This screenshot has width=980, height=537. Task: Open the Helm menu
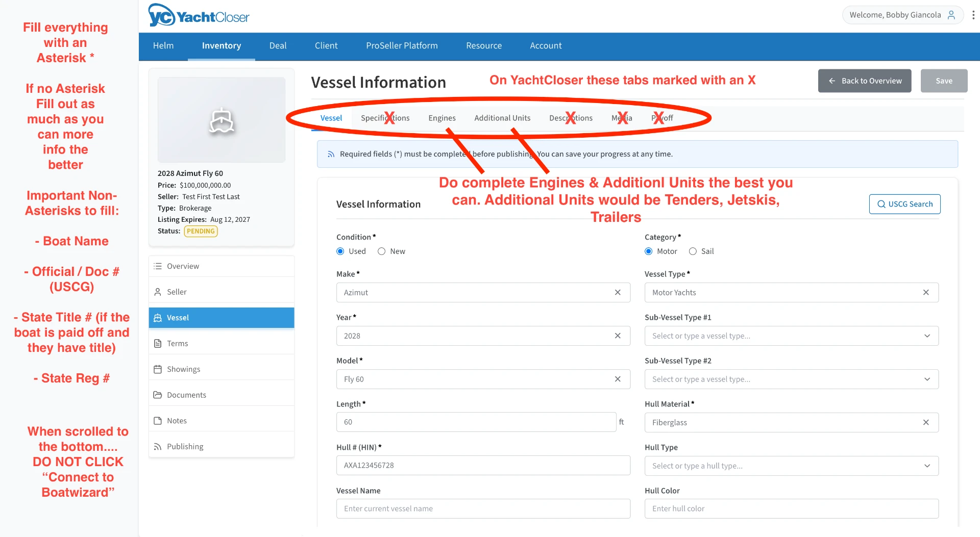click(x=163, y=45)
